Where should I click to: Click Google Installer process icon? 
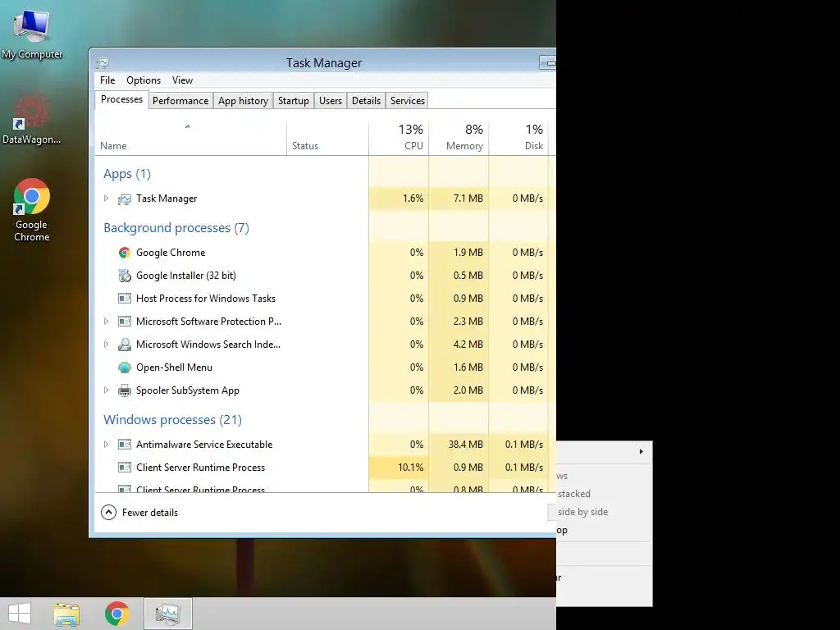tap(125, 276)
